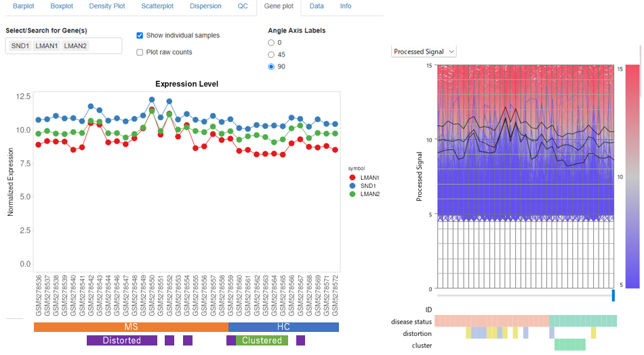Select the Density Plot tab
644x355 pixels.
pos(107,6)
